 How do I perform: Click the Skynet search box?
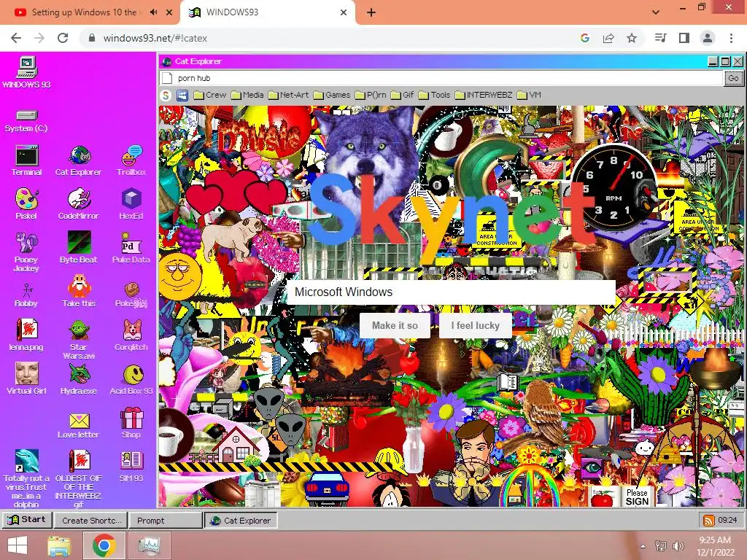[x=451, y=292]
